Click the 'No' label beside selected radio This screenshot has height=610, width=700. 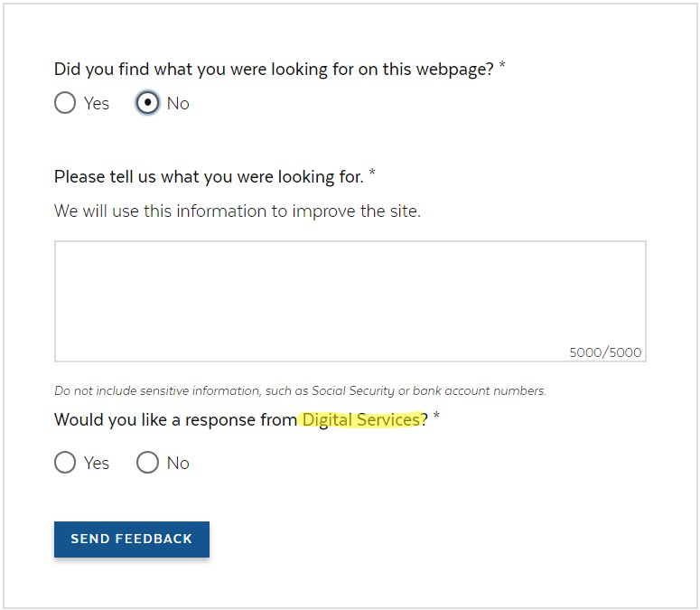(x=178, y=104)
